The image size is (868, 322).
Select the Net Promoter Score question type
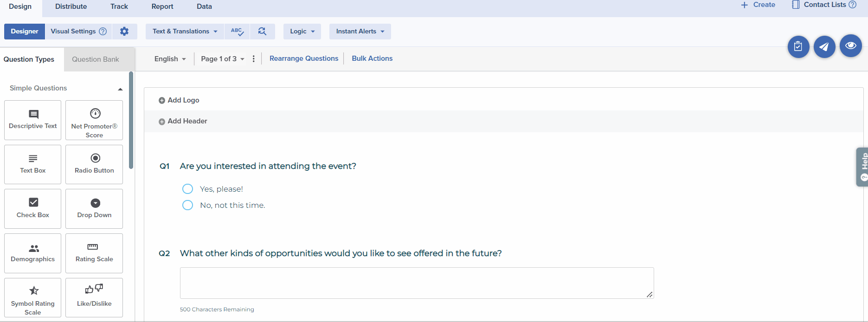pyautogui.click(x=94, y=120)
